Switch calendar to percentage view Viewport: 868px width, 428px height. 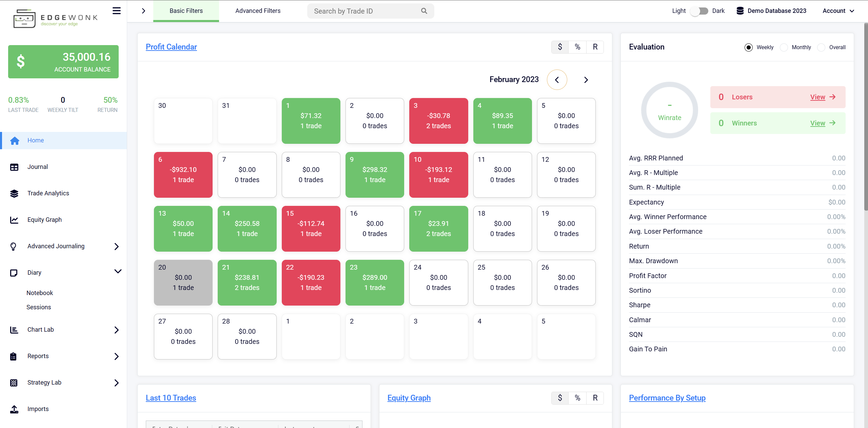pos(577,46)
